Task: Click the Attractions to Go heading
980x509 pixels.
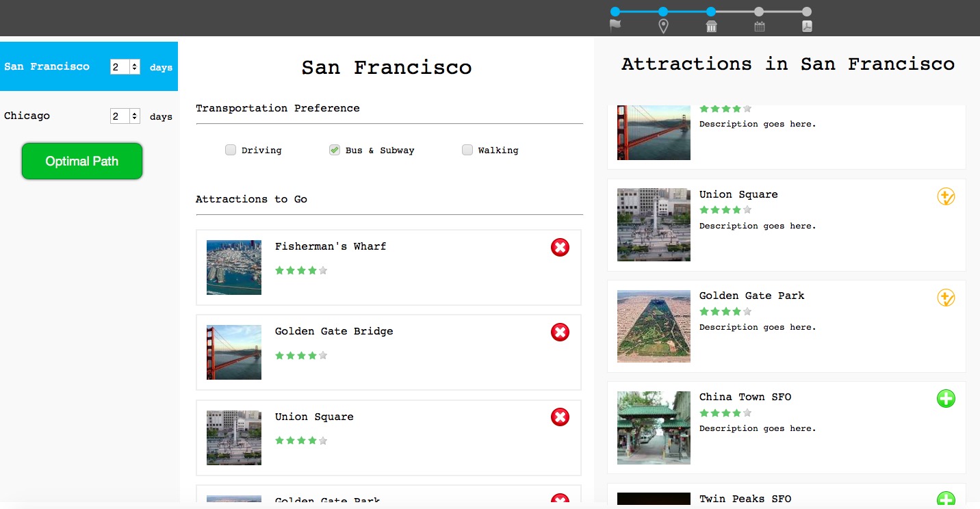Action: click(251, 199)
